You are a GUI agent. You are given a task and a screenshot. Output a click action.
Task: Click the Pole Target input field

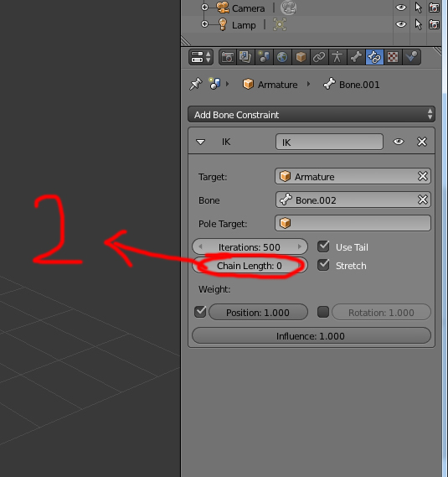tap(353, 223)
